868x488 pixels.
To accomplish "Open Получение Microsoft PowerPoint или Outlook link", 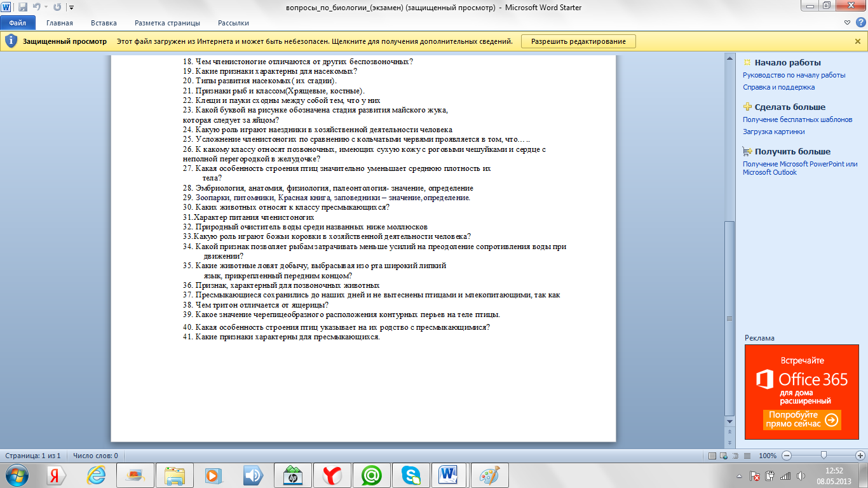I will (x=800, y=168).
